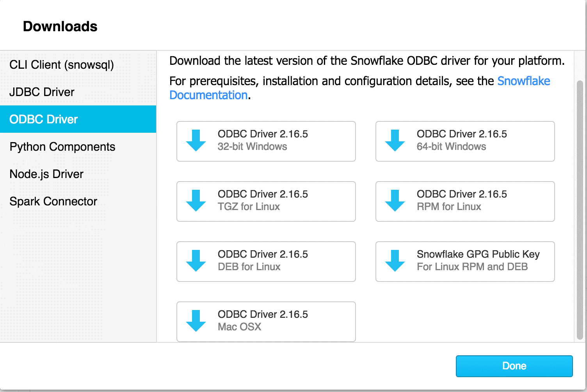587x392 pixels.
Task: Download ODBC Driver 2.16.5 for 64-bit Windows
Action: pyautogui.click(x=464, y=141)
